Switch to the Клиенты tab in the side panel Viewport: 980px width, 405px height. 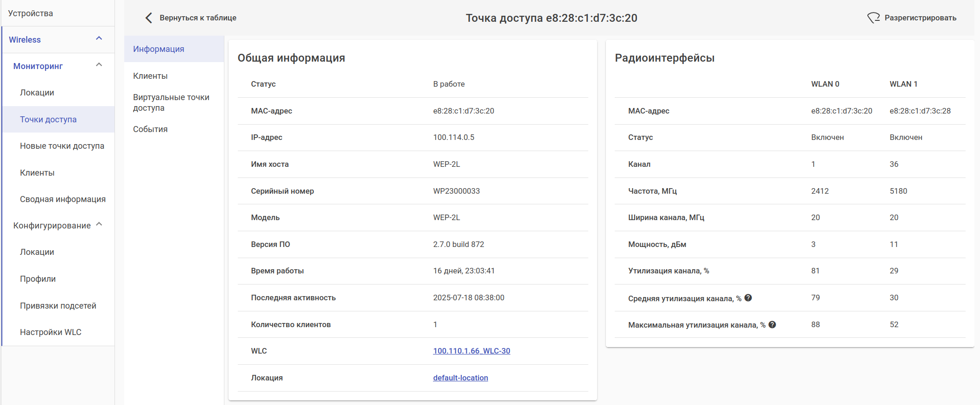(x=150, y=76)
